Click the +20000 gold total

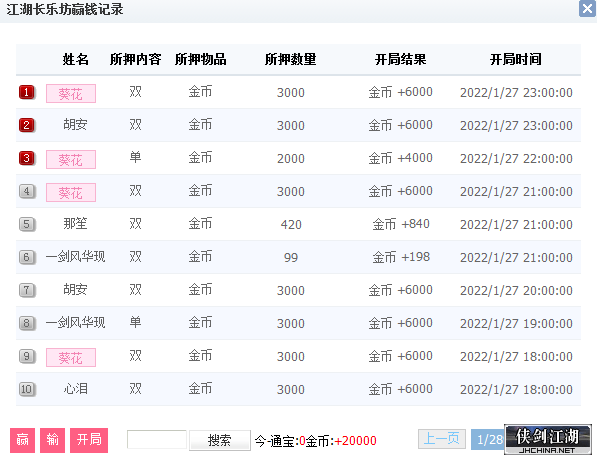coord(355,441)
